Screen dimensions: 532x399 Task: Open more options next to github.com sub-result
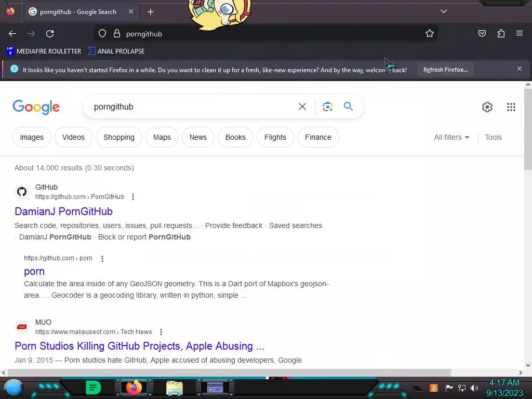(x=102, y=259)
